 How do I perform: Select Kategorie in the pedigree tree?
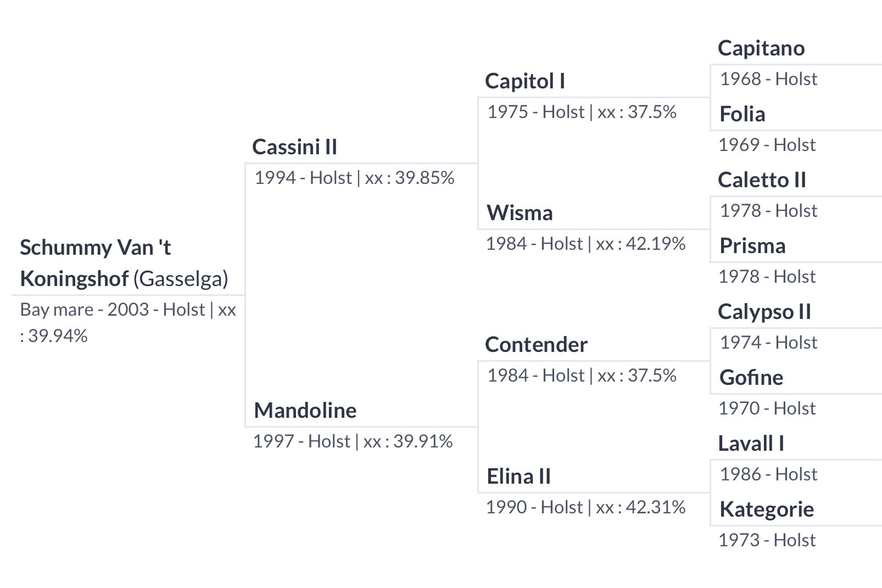click(766, 509)
